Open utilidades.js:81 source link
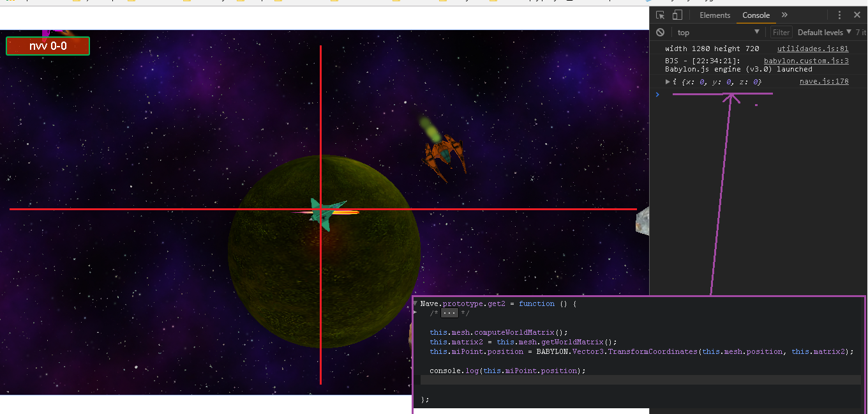 [x=812, y=49]
